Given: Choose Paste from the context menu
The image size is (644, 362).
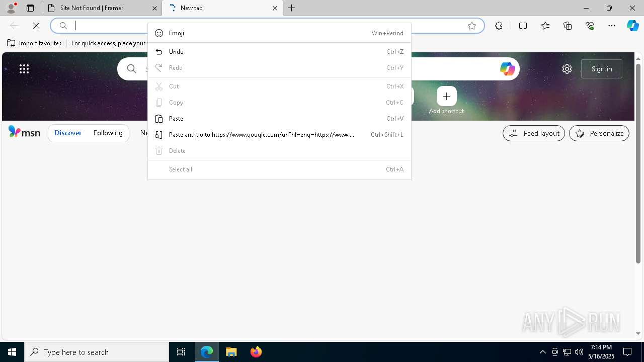Looking at the screenshot, I should pos(279,119).
